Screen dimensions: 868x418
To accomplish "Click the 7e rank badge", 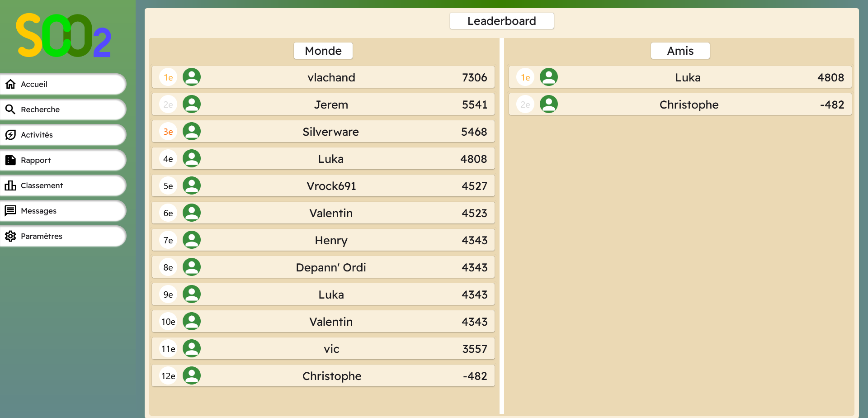I will (x=168, y=240).
